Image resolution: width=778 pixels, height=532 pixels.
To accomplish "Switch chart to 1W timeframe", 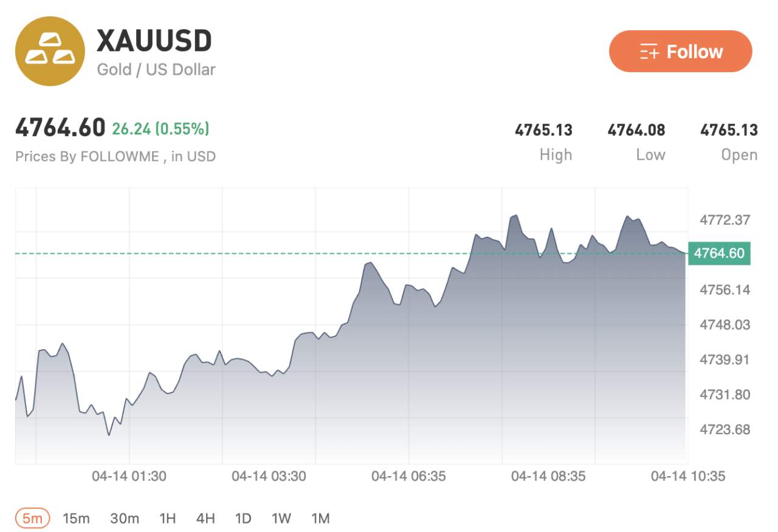I will click(281, 518).
